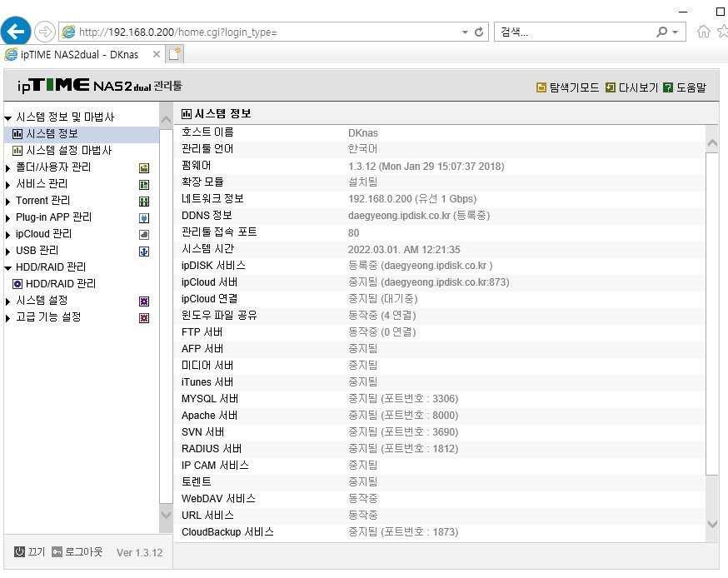Shut down NAS with 끄기 button
The width and height of the screenshot is (728, 578).
tap(29, 551)
